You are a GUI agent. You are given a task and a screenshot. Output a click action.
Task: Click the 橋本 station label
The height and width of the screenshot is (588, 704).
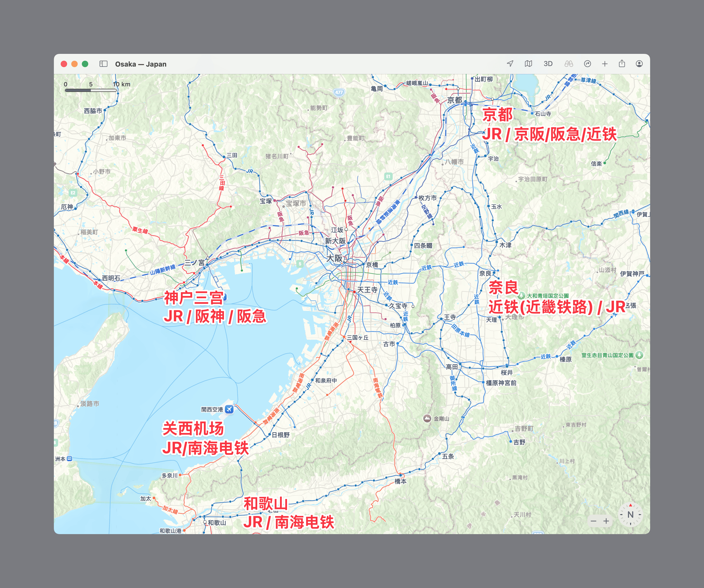400,481
